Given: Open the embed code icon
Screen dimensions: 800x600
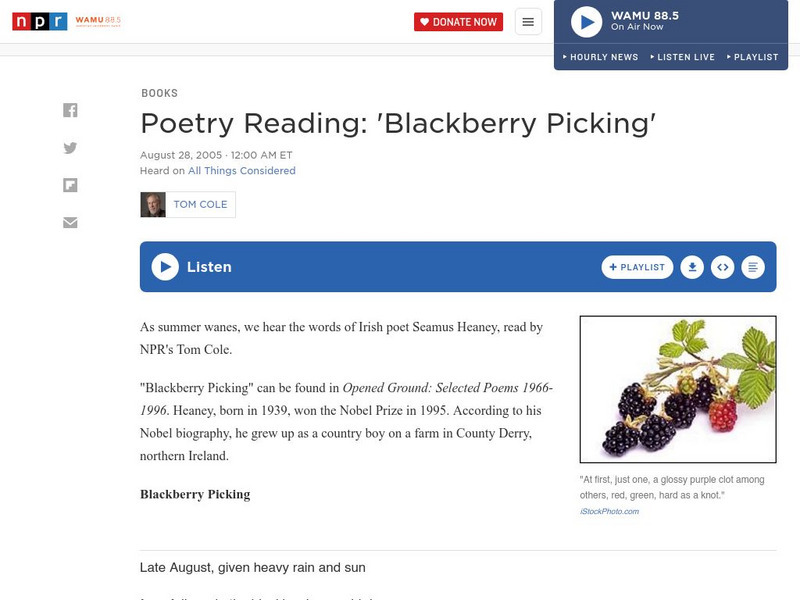Looking at the screenshot, I should pos(722,267).
